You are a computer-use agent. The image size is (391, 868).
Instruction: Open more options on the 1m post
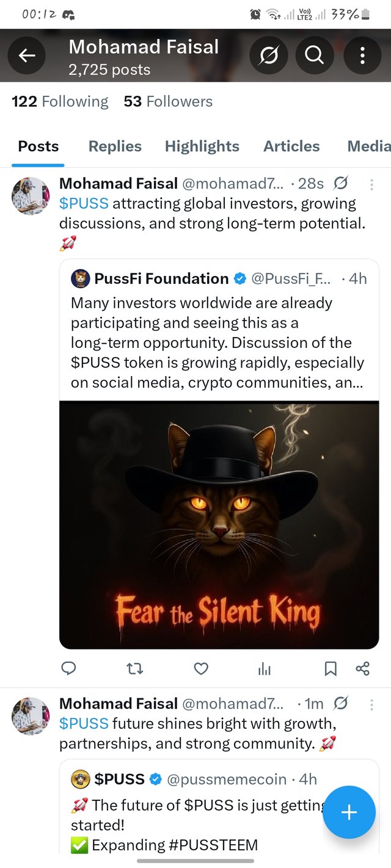click(371, 704)
